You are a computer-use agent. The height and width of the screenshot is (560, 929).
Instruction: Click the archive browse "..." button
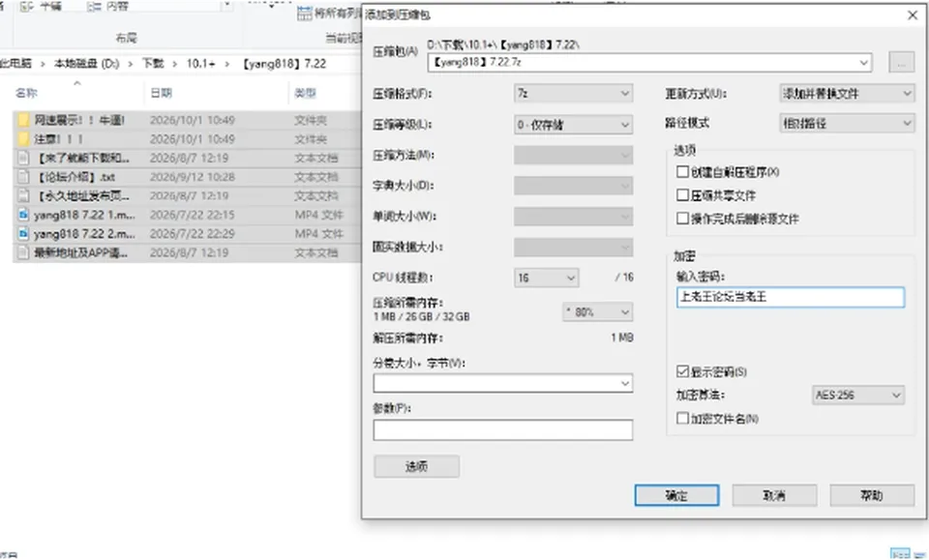click(x=901, y=62)
